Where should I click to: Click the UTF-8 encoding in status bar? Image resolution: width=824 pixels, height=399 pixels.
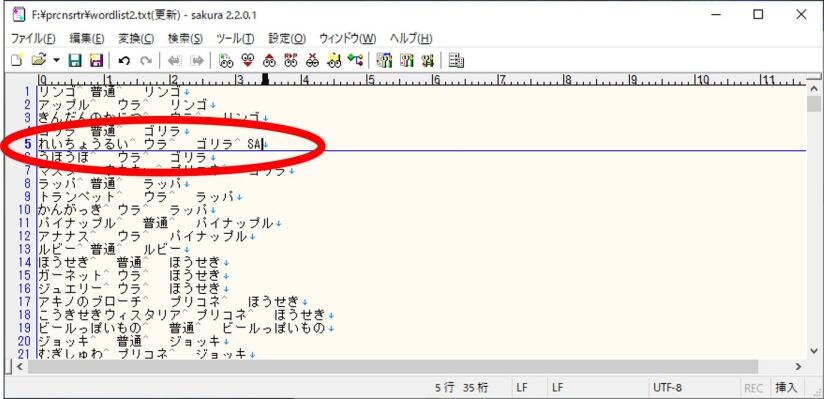click(667, 388)
